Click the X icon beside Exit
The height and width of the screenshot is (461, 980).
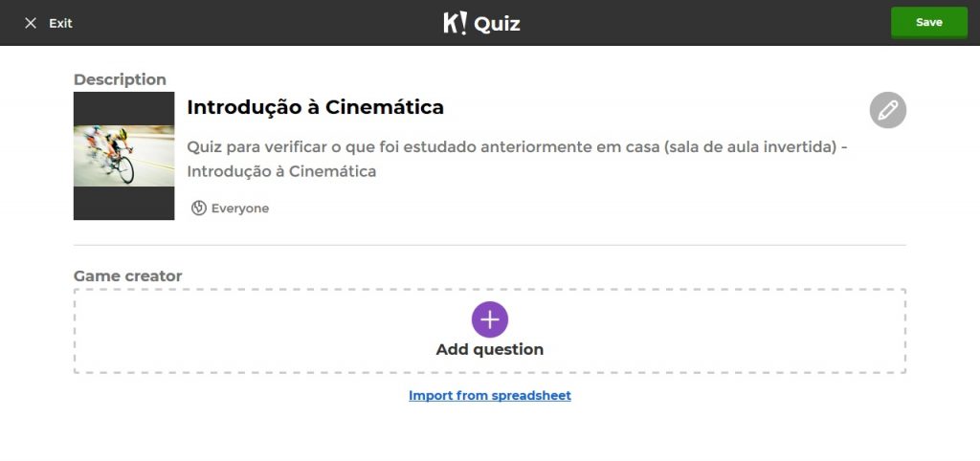point(31,23)
